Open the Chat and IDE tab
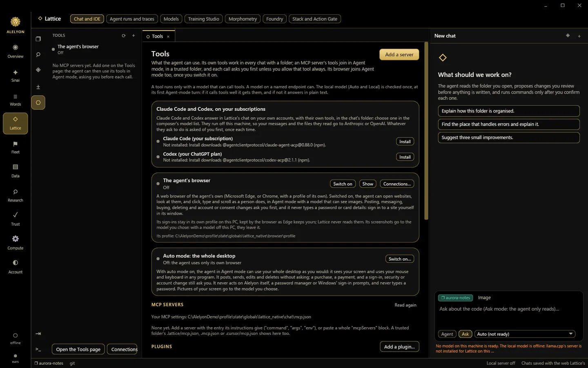Screen dimensions: 588x368 tap(87, 19)
